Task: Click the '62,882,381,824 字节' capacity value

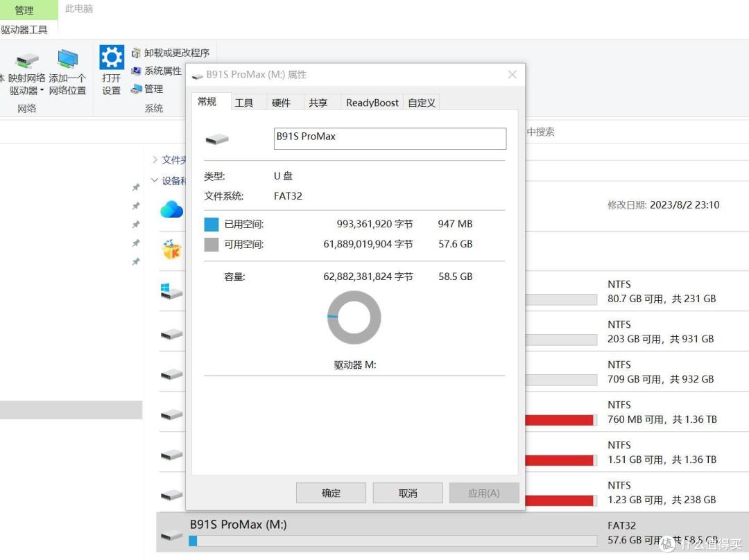Action: click(x=368, y=277)
